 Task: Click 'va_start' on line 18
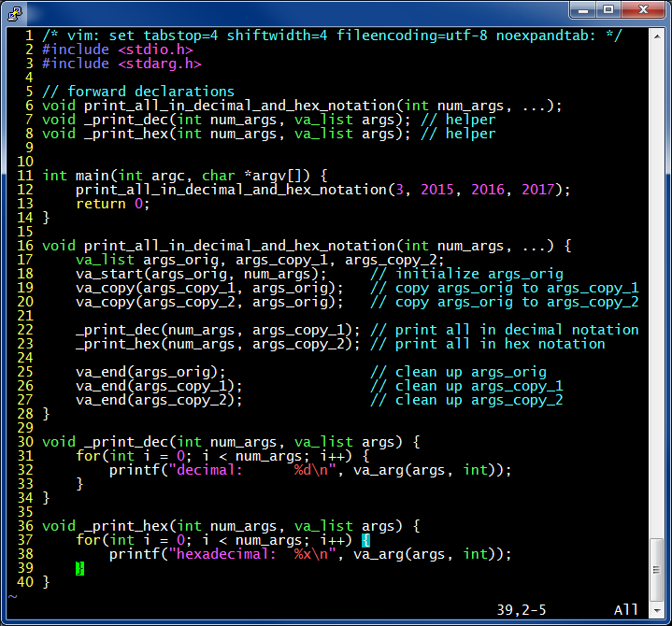click(x=108, y=274)
